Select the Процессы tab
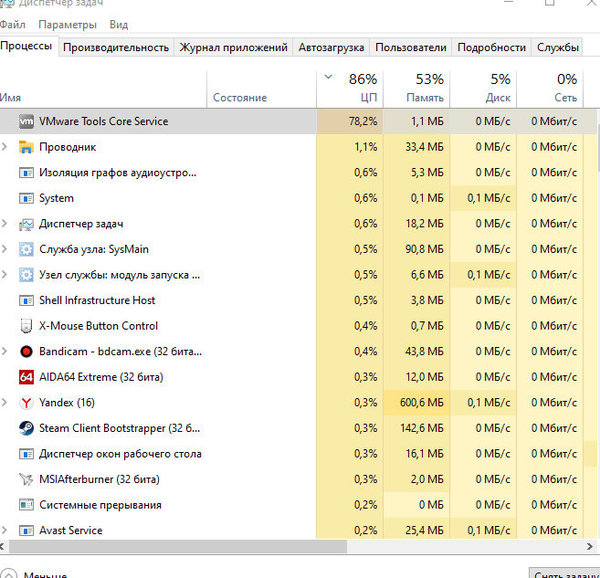The image size is (600, 578). (x=27, y=46)
